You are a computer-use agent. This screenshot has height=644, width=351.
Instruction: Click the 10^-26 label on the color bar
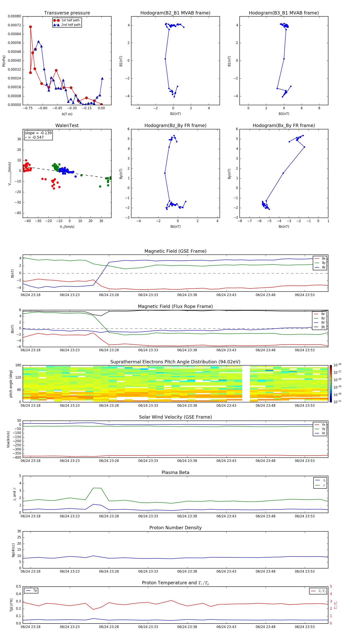click(x=337, y=365)
